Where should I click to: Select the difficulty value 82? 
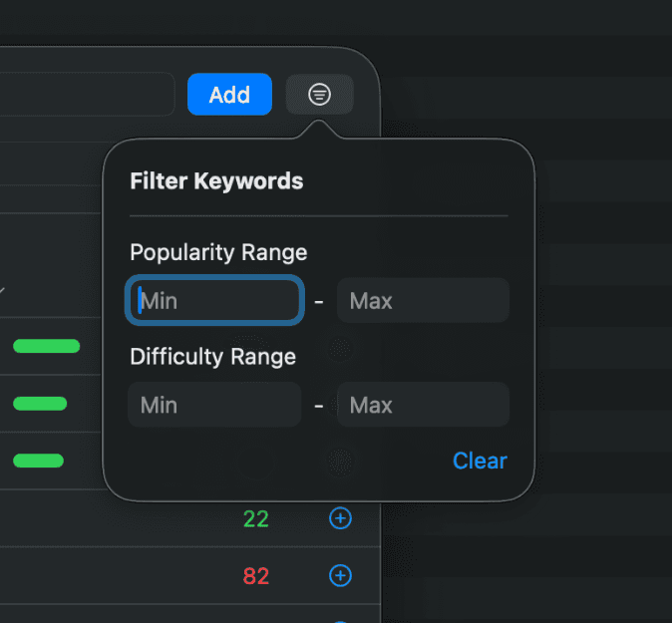pyautogui.click(x=256, y=576)
